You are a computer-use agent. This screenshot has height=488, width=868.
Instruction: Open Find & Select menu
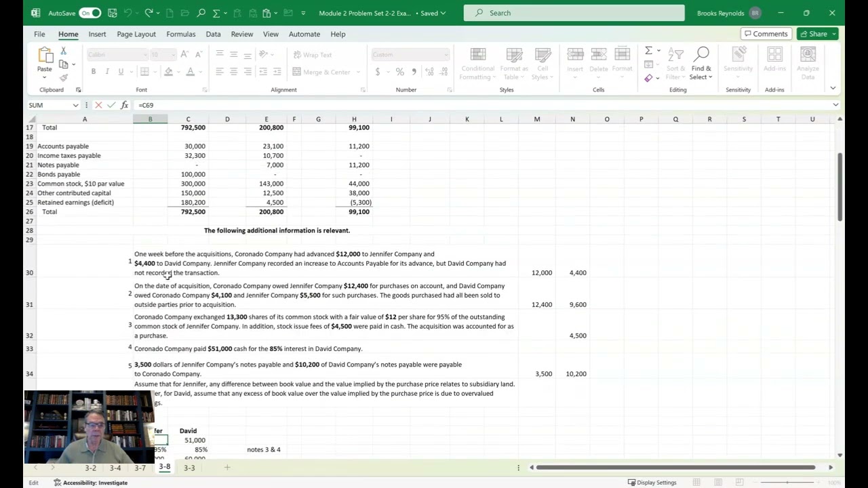(x=701, y=64)
